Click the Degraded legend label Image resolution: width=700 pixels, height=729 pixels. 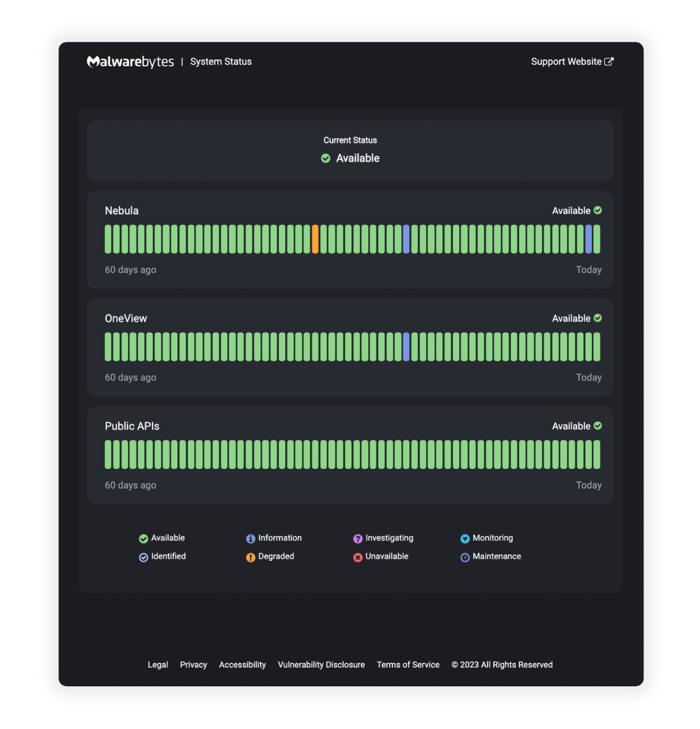point(276,556)
